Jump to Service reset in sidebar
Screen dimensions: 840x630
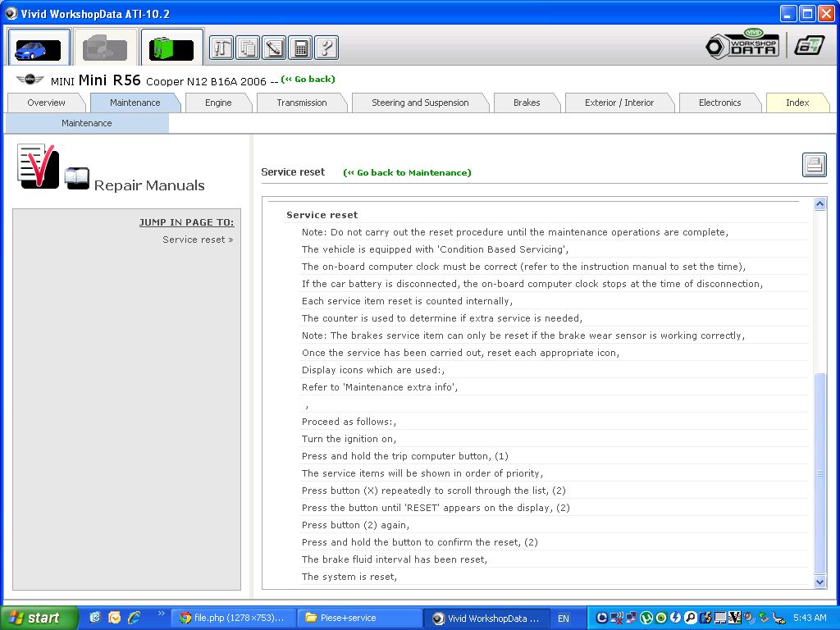[197, 240]
